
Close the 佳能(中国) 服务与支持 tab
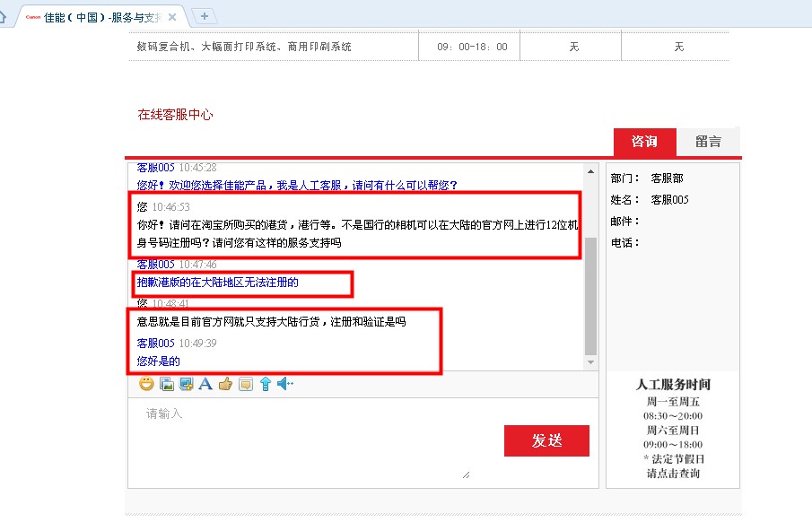click(172, 17)
